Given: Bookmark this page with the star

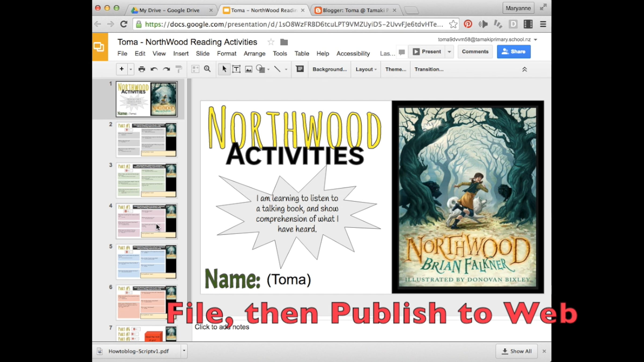Looking at the screenshot, I should coord(453,24).
